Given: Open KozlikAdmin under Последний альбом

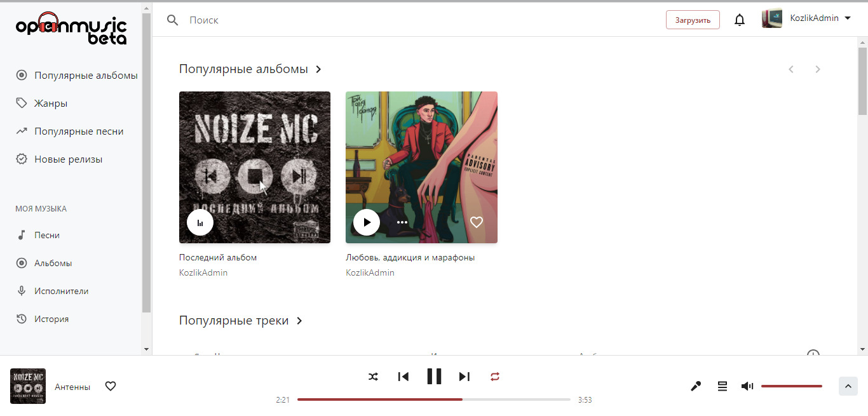Looking at the screenshot, I should click(203, 272).
